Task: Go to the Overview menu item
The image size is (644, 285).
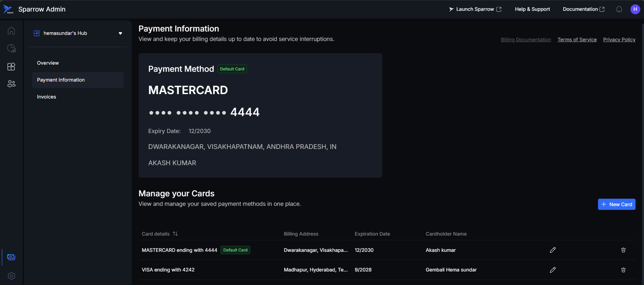Action: 48,63
